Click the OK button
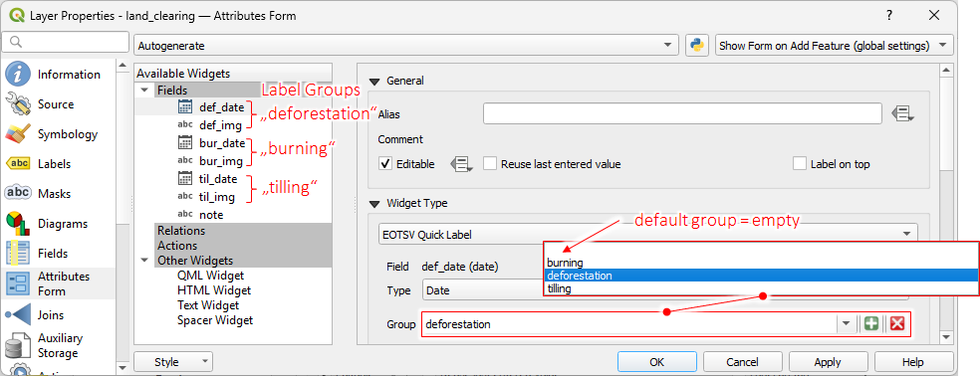Image resolution: width=980 pixels, height=376 pixels. pos(657,362)
